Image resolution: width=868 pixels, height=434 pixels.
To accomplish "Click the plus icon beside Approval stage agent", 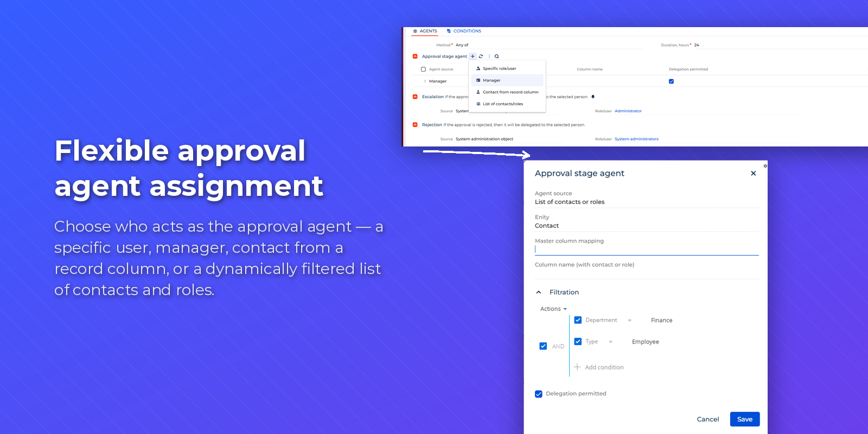I will [473, 56].
